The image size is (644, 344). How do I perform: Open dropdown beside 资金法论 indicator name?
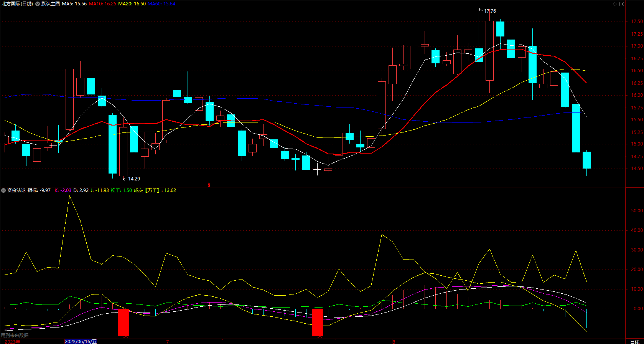pos(3,190)
